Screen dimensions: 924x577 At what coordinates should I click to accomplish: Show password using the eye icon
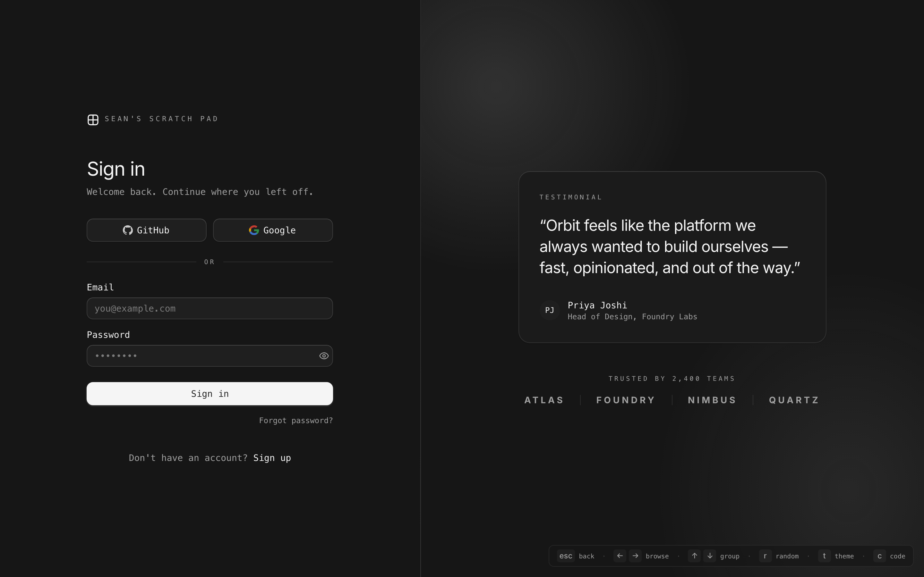324,356
